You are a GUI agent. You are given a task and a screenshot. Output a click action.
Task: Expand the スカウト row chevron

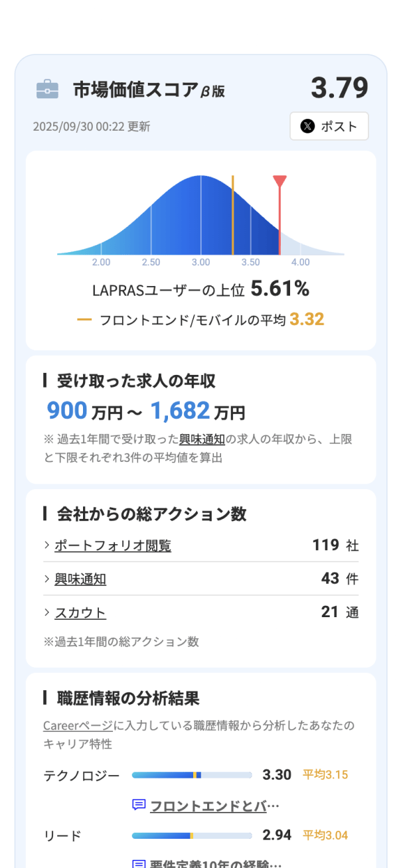tap(47, 613)
